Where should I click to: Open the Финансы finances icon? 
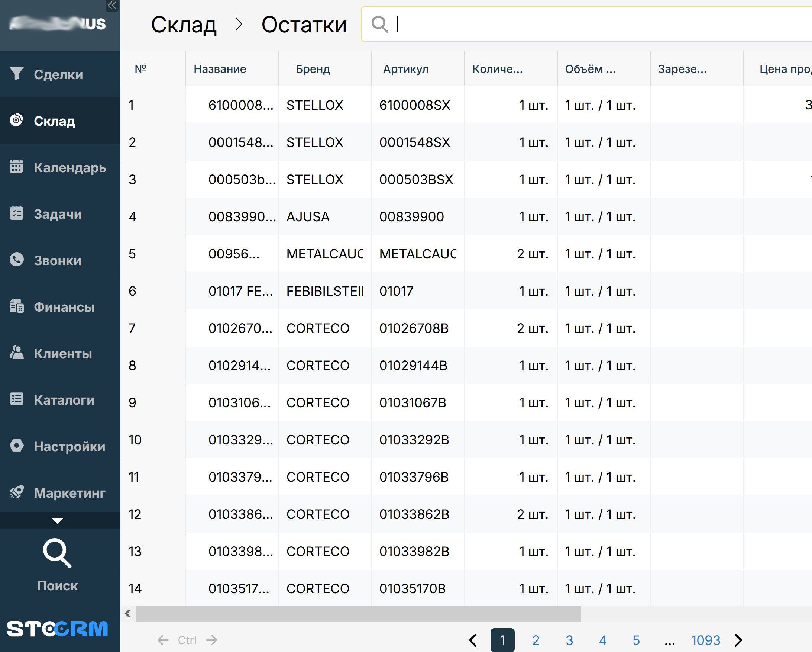click(17, 306)
